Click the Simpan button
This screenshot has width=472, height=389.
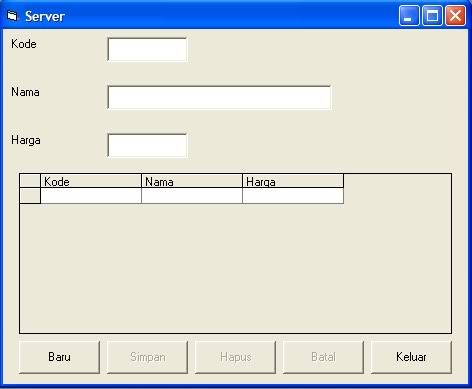147,357
